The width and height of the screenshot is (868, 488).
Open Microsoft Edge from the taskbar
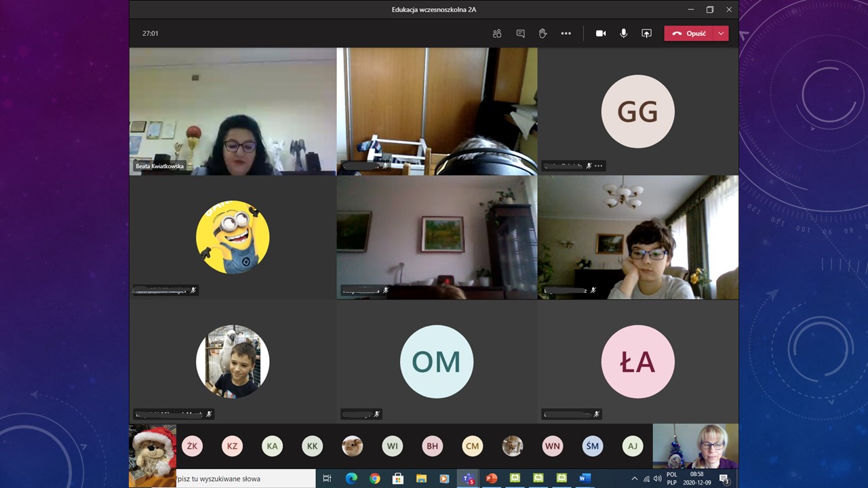pos(351,479)
